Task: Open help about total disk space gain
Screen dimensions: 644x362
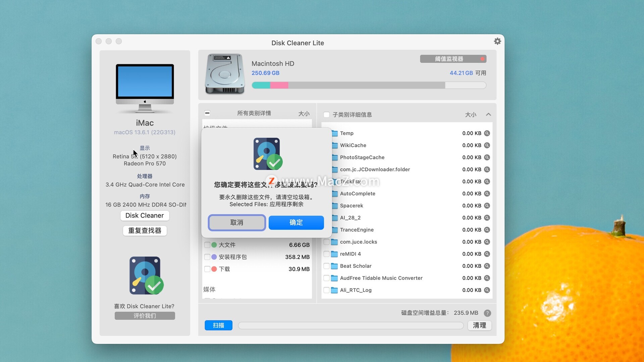Action: pyautogui.click(x=487, y=313)
